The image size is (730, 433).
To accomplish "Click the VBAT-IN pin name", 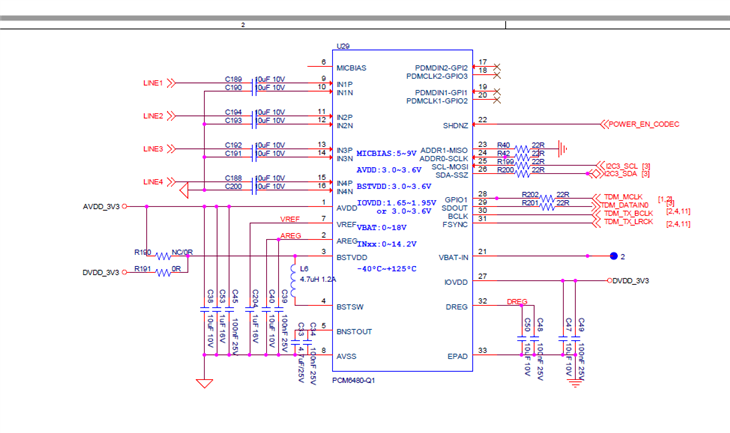I will pyautogui.click(x=453, y=257).
